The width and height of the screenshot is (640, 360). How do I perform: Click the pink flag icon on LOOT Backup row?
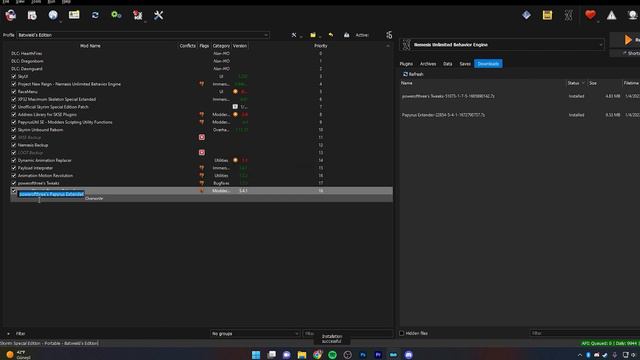point(202,153)
